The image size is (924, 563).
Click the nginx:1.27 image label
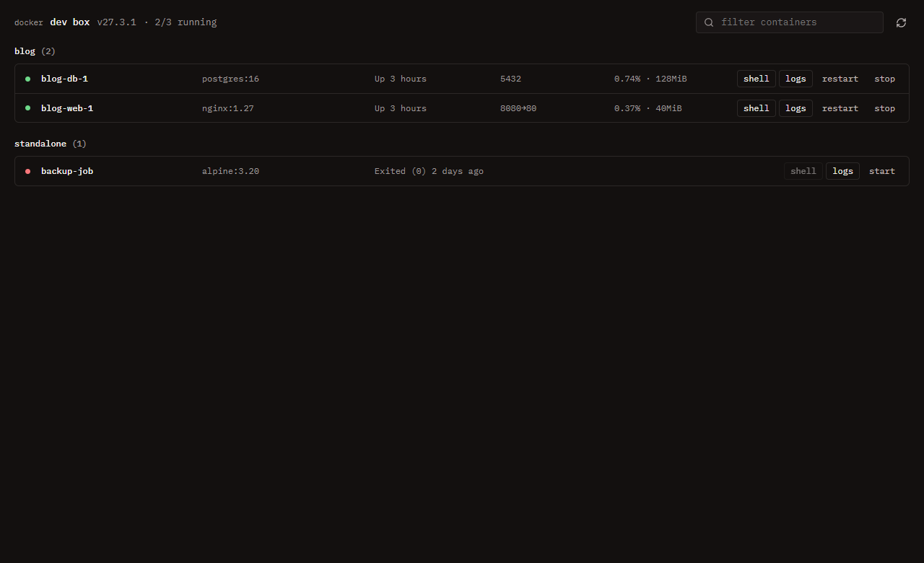[228, 108]
